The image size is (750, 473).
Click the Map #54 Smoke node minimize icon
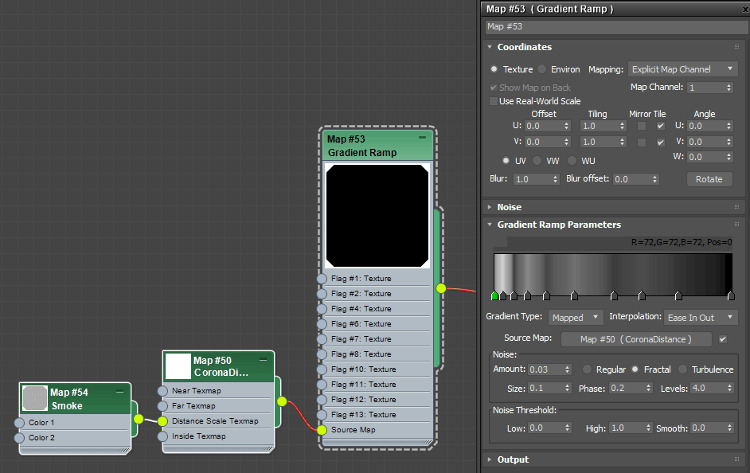pos(120,391)
